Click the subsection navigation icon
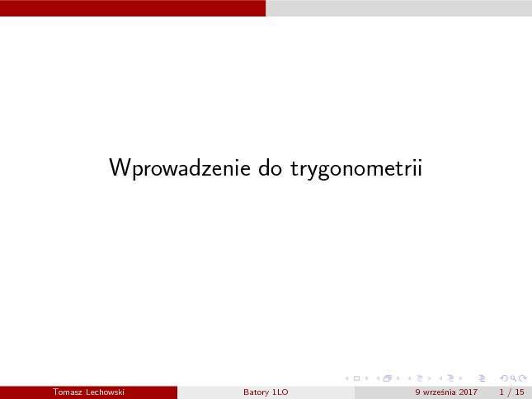This screenshot has width=532, height=399. [x=419, y=378]
